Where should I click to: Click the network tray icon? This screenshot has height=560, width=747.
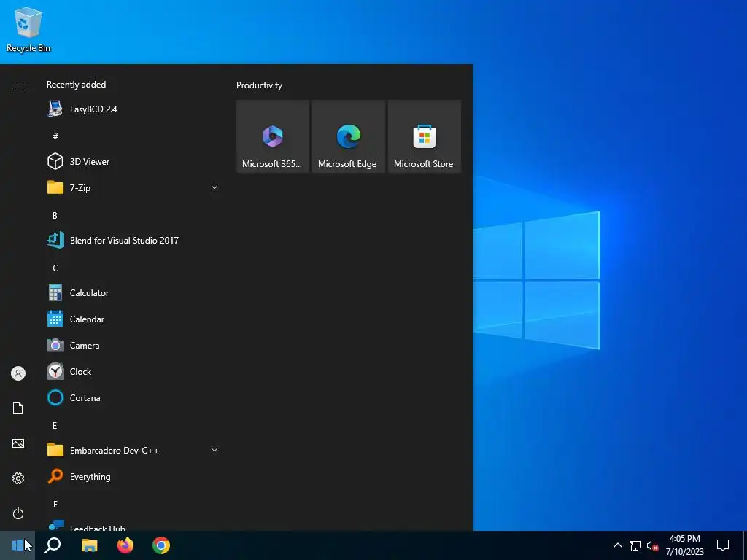(635, 545)
